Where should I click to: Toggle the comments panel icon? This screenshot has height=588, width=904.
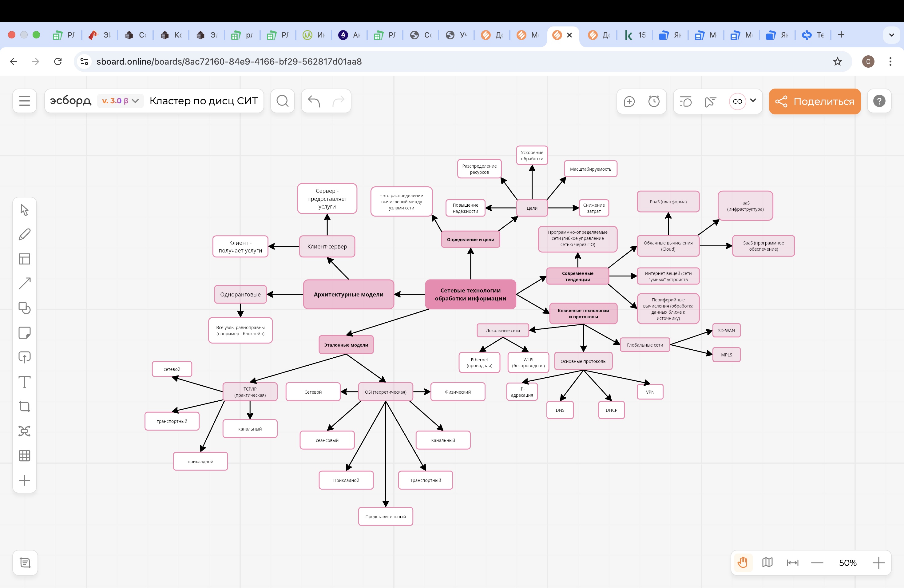686,101
